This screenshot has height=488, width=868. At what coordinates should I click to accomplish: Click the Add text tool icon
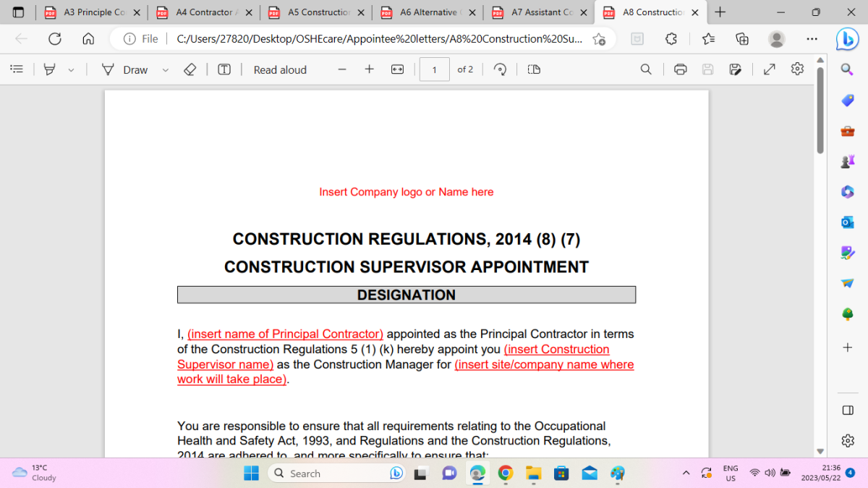(x=224, y=70)
